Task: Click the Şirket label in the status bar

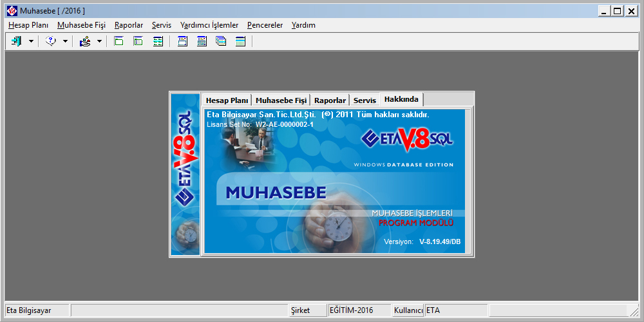Action: [x=300, y=310]
